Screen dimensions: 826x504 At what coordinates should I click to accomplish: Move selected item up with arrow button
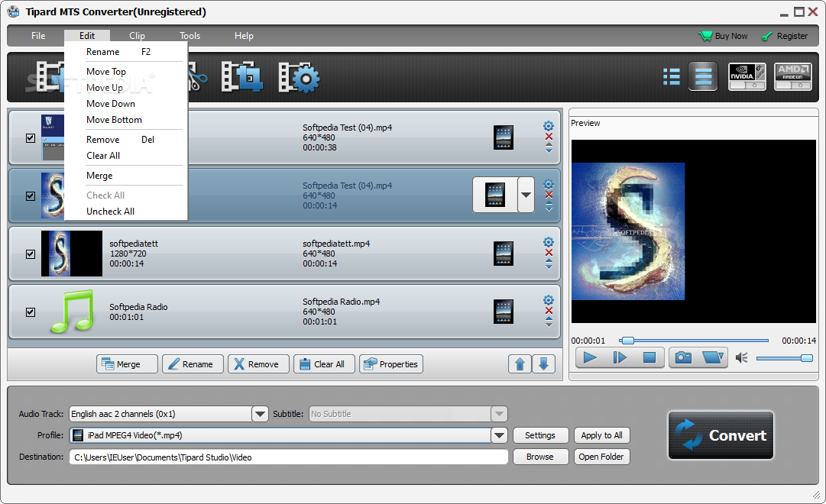pos(520,364)
